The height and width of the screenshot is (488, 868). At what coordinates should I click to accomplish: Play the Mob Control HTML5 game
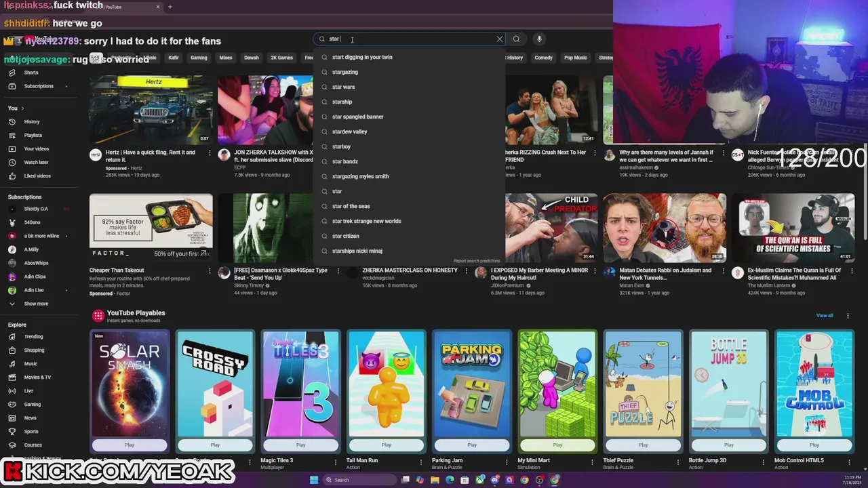(x=814, y=445)
